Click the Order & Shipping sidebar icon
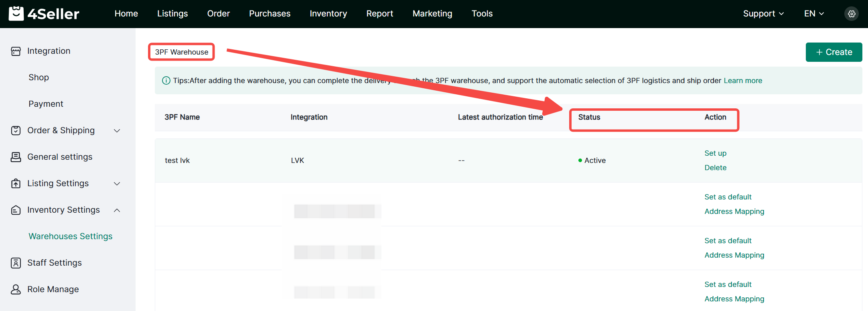868x311 pixels. (16, 130)
